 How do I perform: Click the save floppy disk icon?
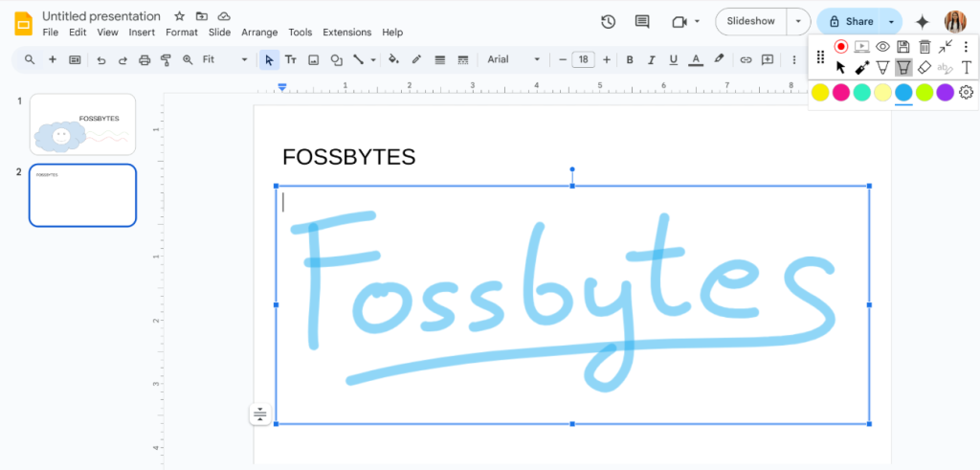tap(903, 46)
